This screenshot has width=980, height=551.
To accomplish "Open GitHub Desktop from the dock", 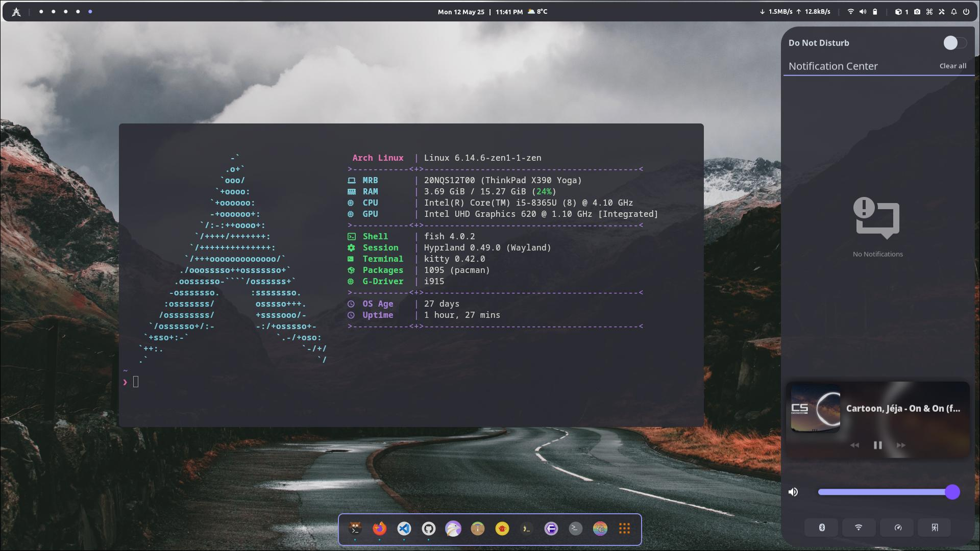I will click(x=429, y=529).
